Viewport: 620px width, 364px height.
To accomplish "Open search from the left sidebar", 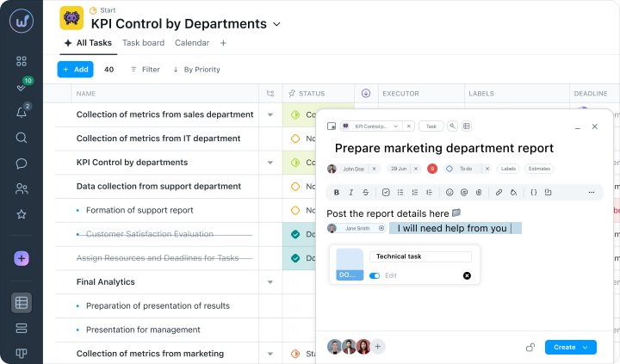I will click(x=22, y=138).
